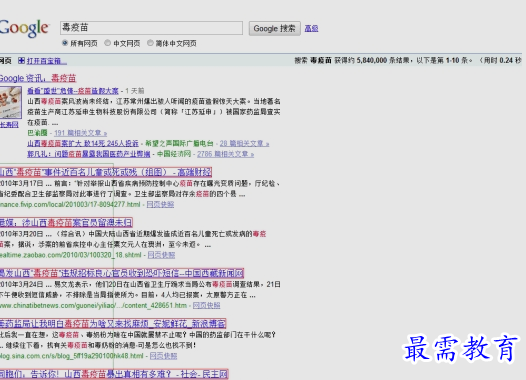Viewport: 526px width, 380px height.
Task: Open 网页快照 for the fivip.com result
Action: [160, 204]
